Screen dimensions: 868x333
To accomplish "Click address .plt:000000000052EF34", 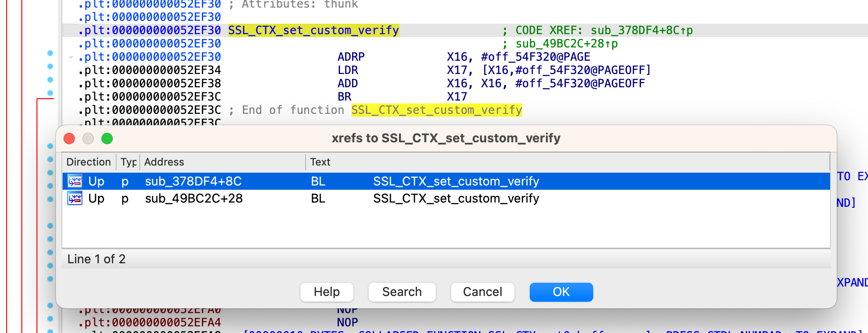I will (149, 70).
